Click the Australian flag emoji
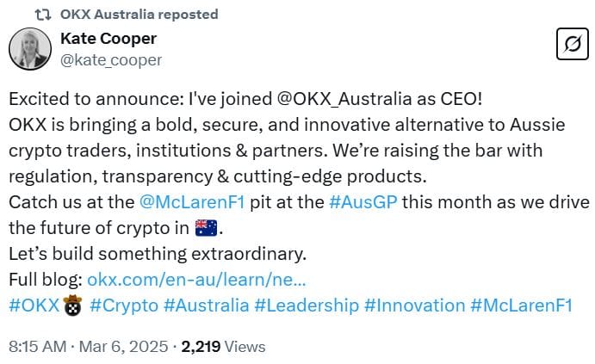This screenshot has width=595, height=364. coord(208,229)
